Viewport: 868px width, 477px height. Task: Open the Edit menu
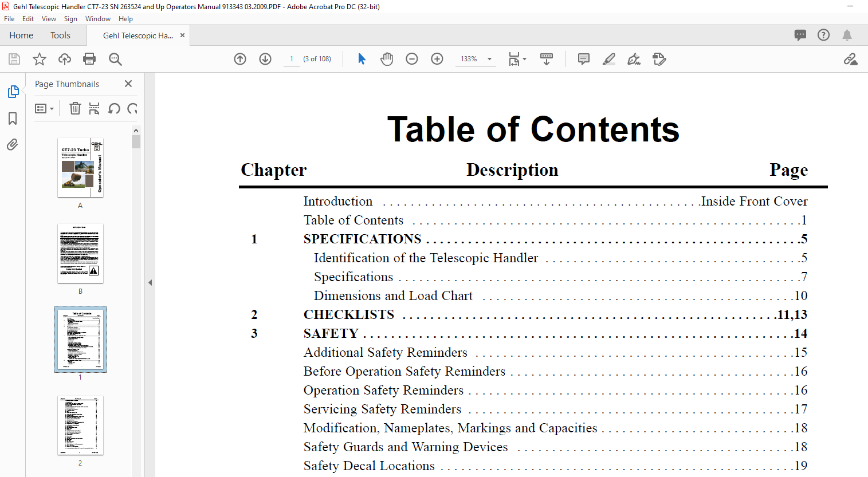(x=28, y=19)
